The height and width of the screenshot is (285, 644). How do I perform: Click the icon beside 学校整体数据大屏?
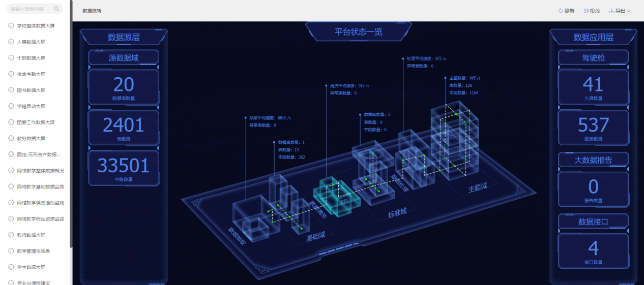[x=11, y=25]
